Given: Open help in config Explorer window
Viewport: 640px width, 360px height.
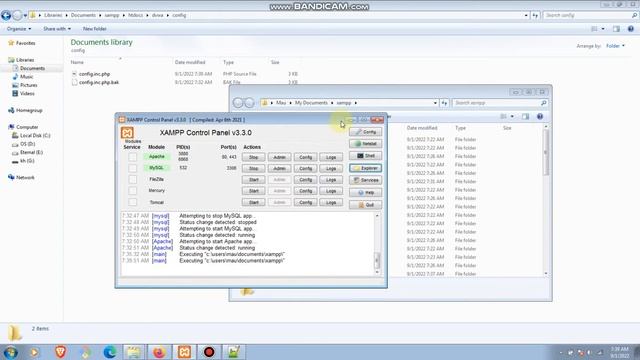Looking at the screenshot, I should tap(631, 29).
